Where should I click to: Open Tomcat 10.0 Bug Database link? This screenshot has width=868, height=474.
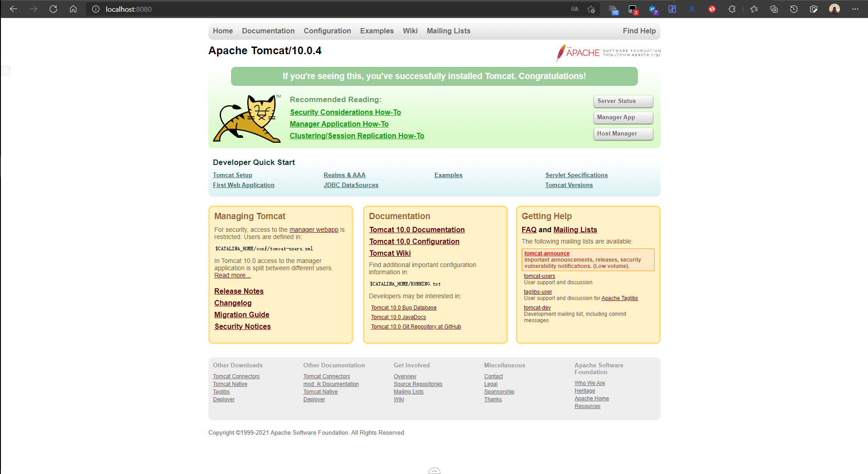(404, 308)
